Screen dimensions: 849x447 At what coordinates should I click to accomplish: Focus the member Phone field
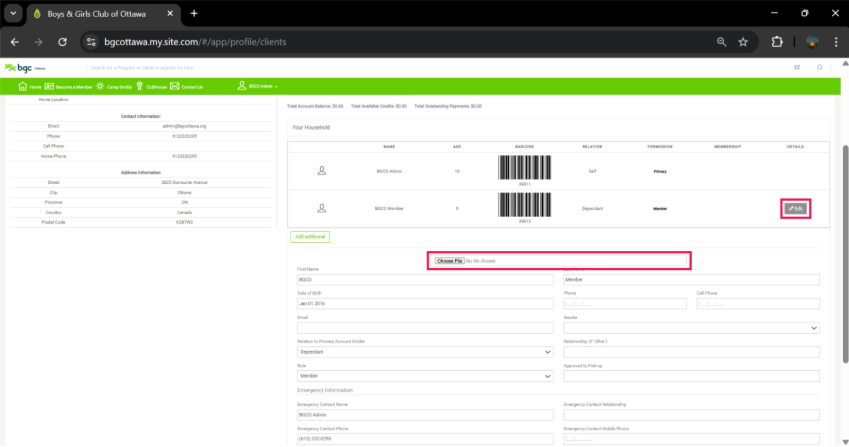(x=625, y=304)
